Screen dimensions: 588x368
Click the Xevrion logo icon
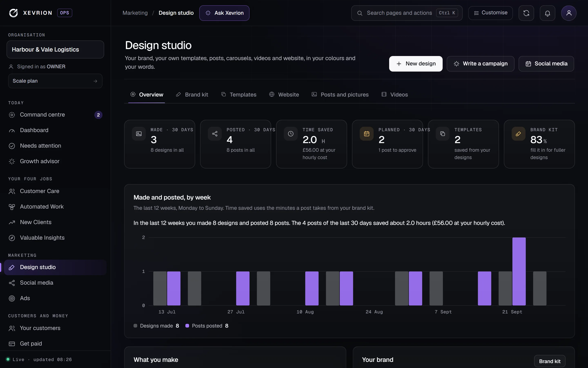click(13, 13)
